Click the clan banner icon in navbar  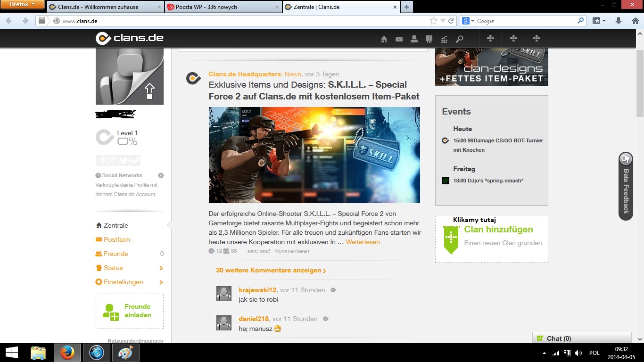pyautogui.click(x=429, y=39)
